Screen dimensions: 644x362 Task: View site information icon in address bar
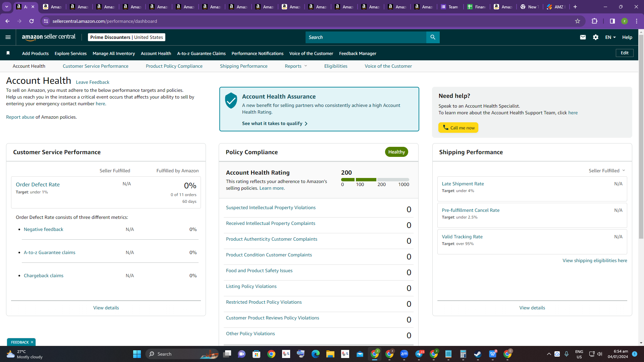tap(46, 21)
